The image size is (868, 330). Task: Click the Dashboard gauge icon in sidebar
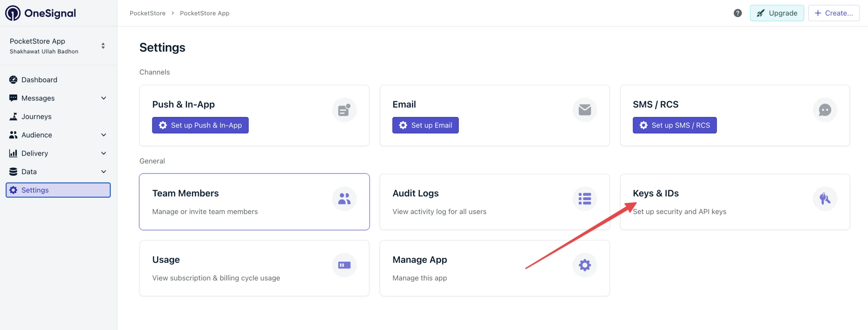coord(13,80)
